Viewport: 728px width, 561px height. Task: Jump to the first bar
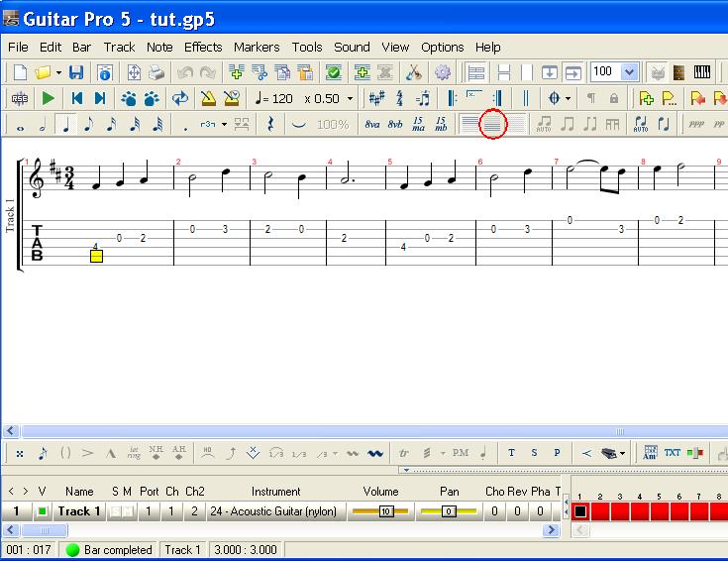77,98
